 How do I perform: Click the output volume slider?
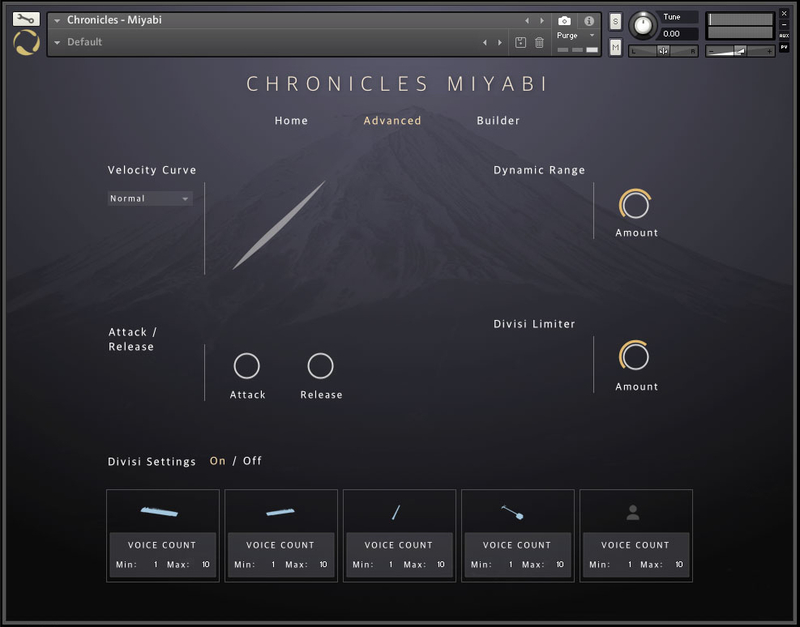click(x=740, y=51)
